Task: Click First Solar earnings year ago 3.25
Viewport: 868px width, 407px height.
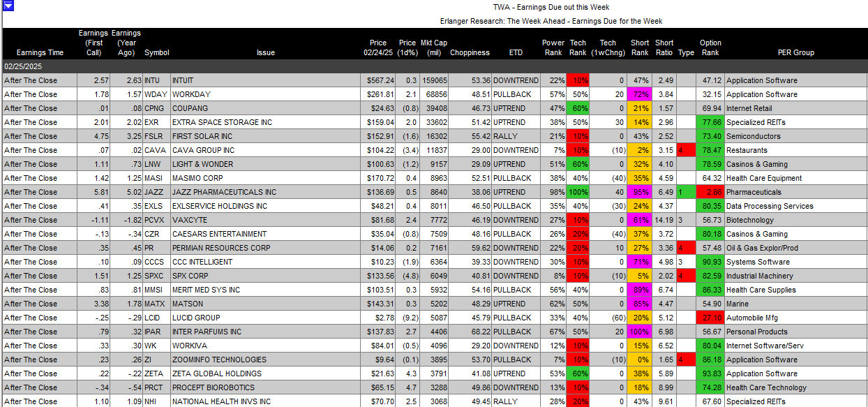Action: tap(126, 136)
